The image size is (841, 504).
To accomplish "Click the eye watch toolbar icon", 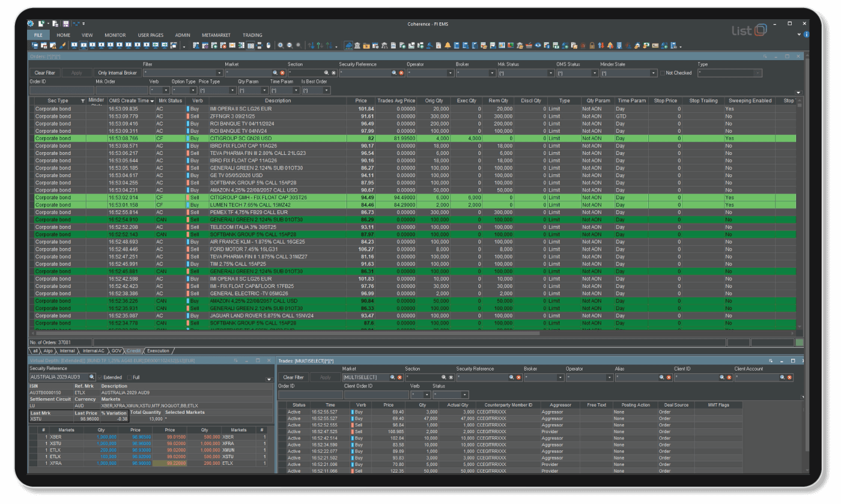I will click(x=538, y=46).
